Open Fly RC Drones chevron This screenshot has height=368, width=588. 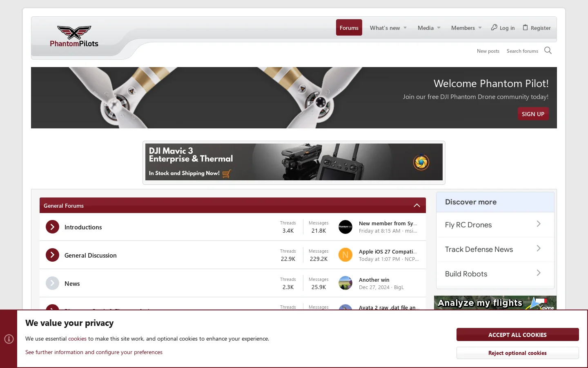tap(539, 224)
